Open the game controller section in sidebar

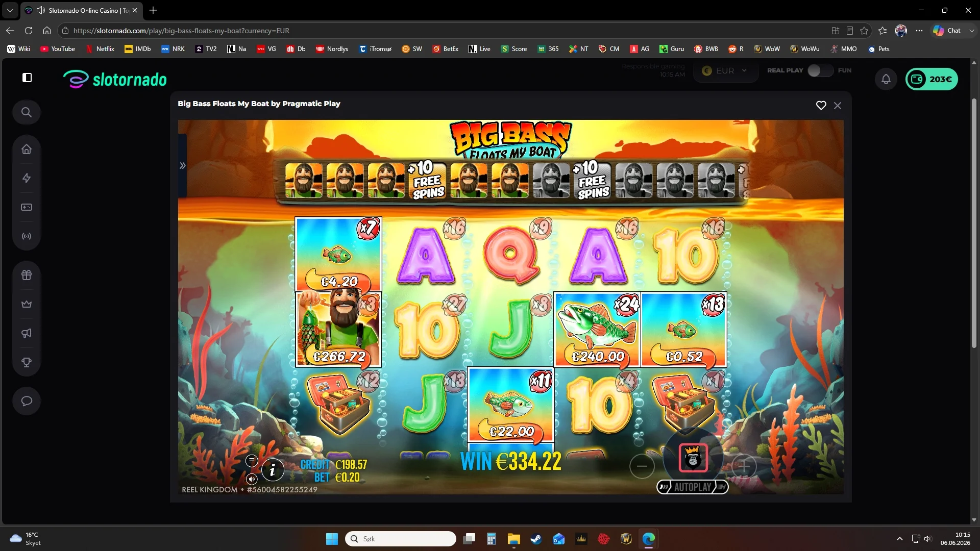coord(27,207)
